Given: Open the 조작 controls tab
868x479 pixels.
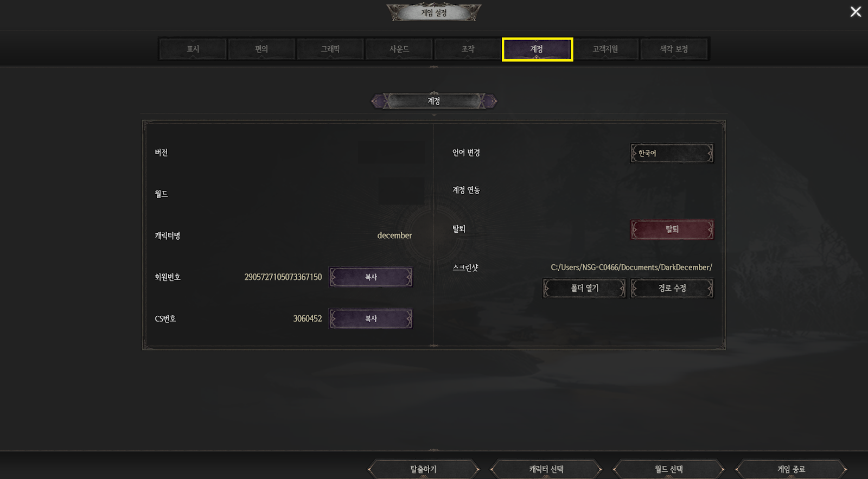Looking at the screenshot, I should click(x=468, y=49).
